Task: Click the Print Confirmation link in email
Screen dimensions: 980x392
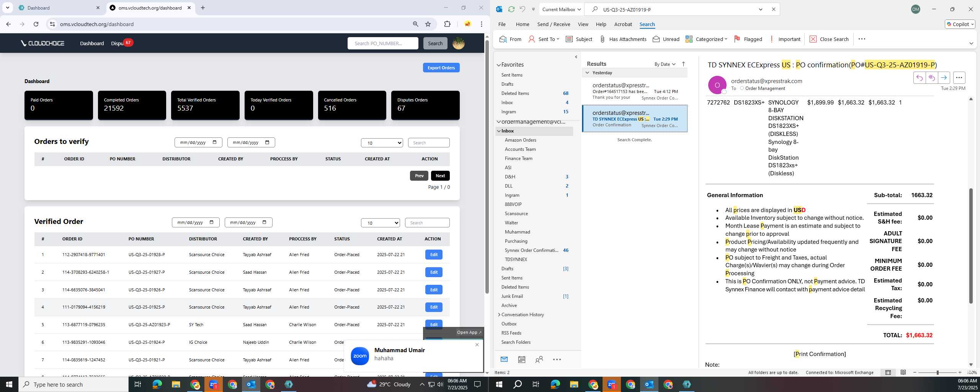Action: 820,354
